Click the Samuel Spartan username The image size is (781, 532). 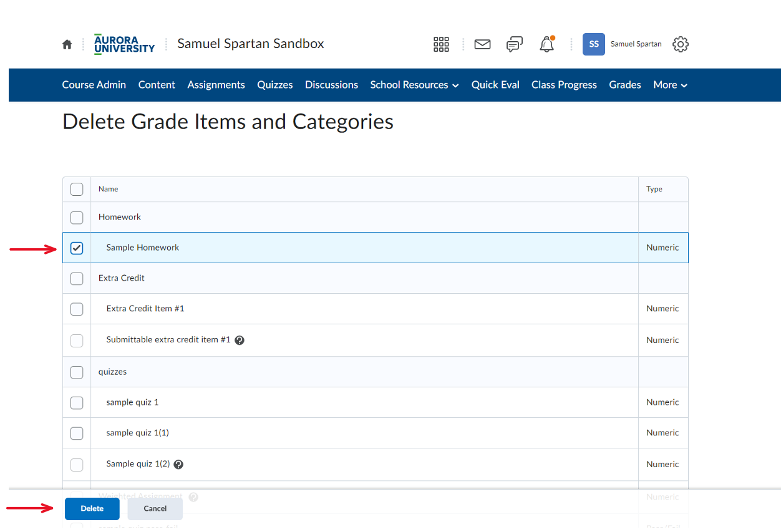click(636, 44)
